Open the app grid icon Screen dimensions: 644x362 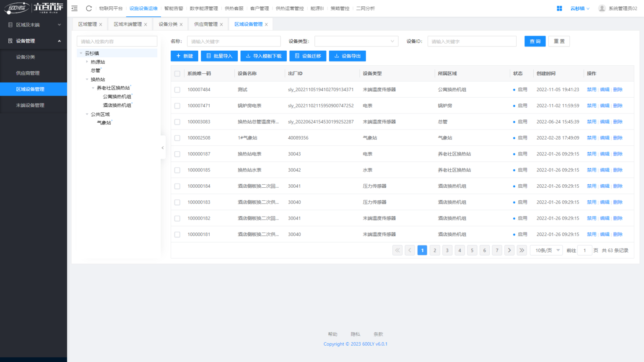point(559,8)
